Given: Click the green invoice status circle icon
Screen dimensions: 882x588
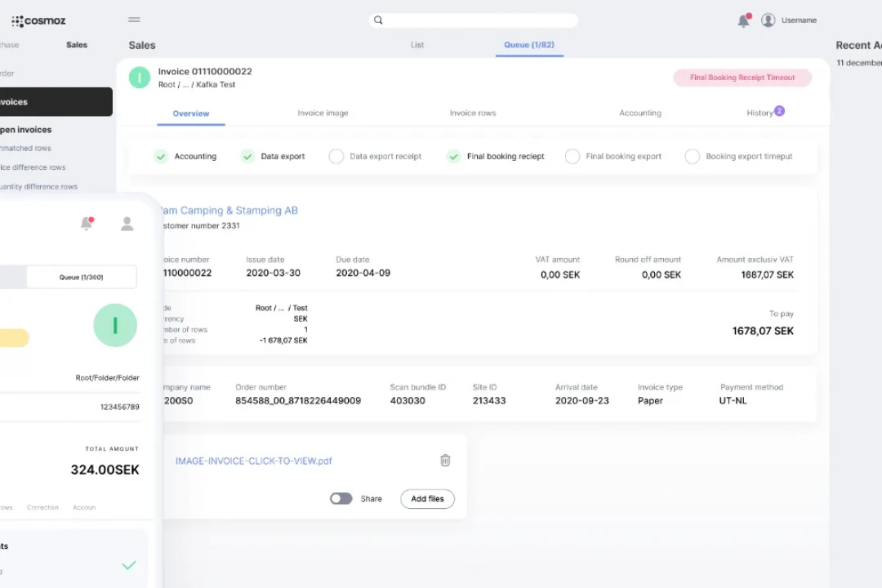Looking at the screenshot, I should click(x=140, y=78).
